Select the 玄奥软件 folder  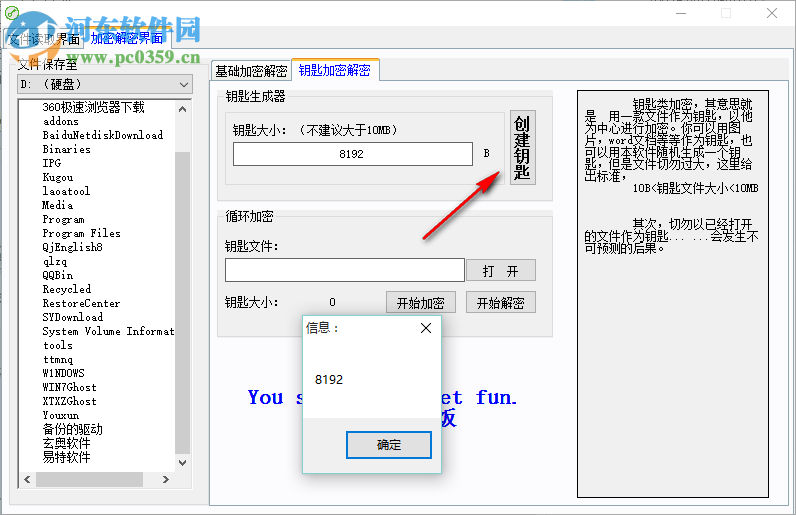point(67,443)
